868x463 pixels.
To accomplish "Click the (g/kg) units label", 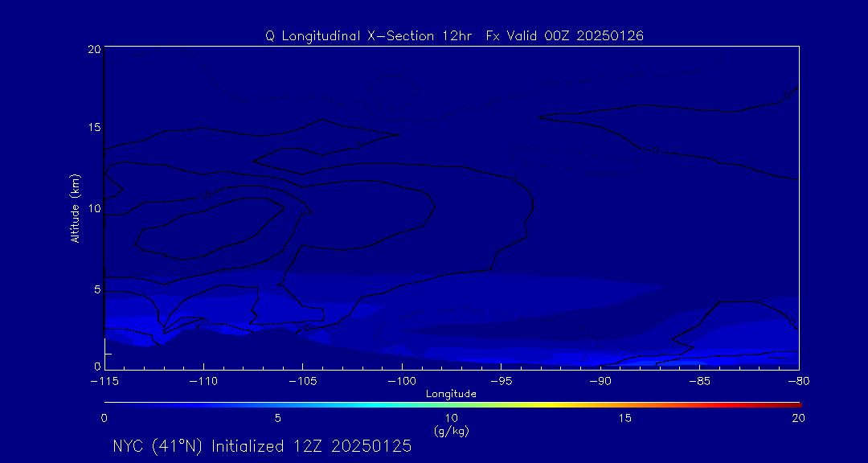I will click(451, 431).
